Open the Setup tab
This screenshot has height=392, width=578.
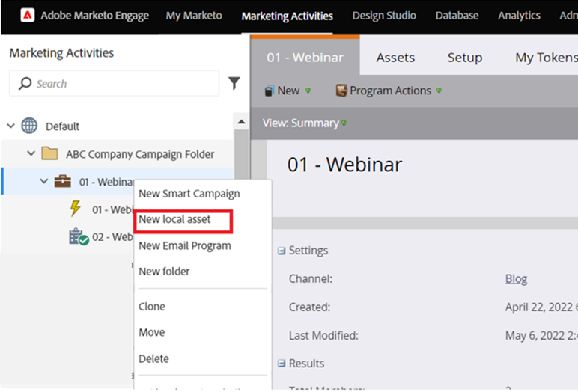pos(465,58)
